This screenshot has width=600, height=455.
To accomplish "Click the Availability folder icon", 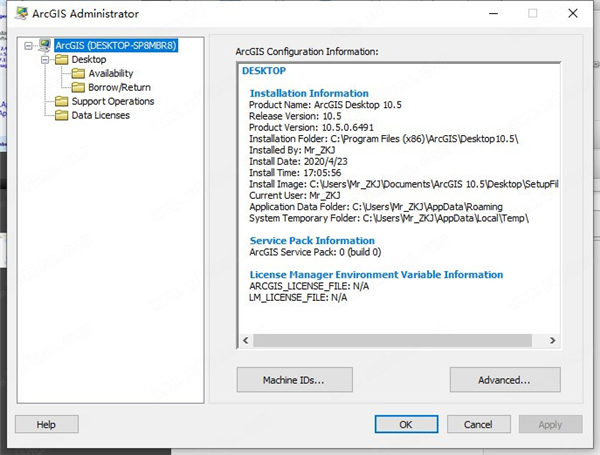I will pyautogui.click(x=78, y=73).
